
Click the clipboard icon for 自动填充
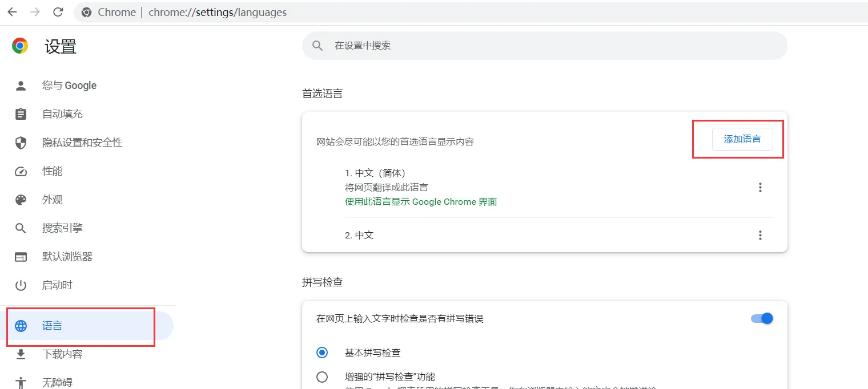coord(21,114)
